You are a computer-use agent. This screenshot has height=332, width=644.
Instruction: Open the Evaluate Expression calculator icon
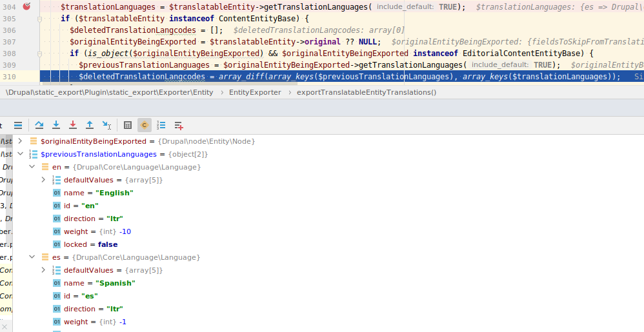pyautogui.click(x=128, y=125)
